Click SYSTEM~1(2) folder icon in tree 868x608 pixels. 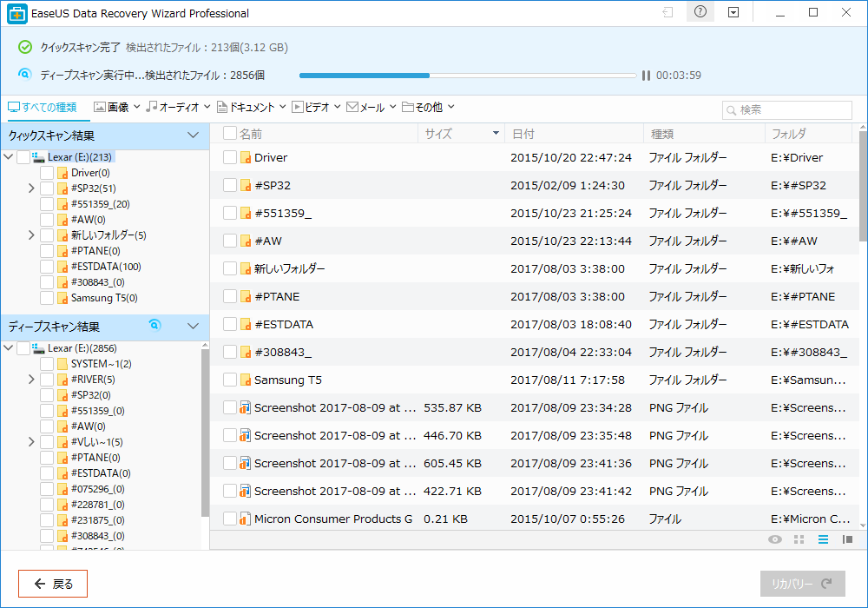(62, 364)
